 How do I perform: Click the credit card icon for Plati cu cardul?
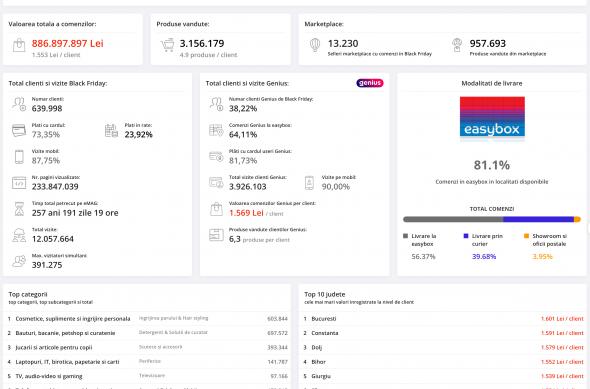(19, 131)
